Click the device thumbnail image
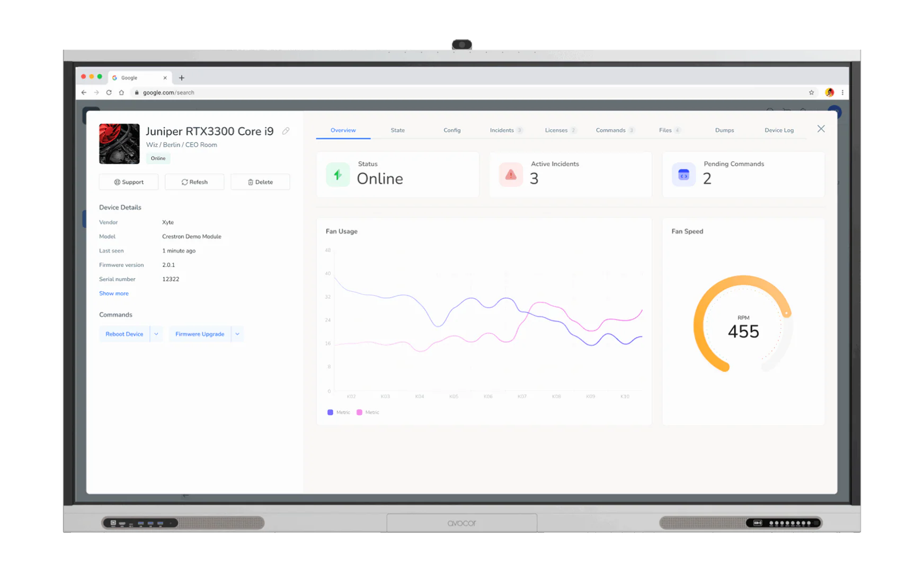 119,144
